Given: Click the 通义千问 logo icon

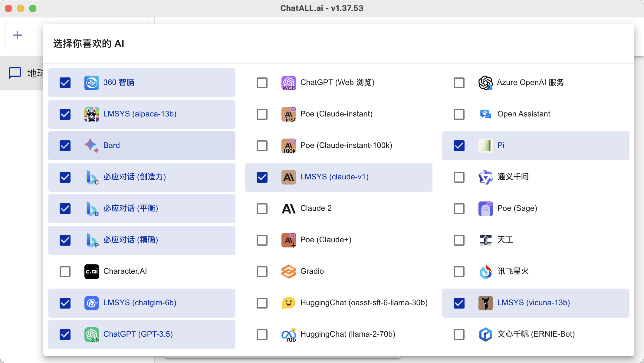Looking at the screenshot, I should [485, 177].
